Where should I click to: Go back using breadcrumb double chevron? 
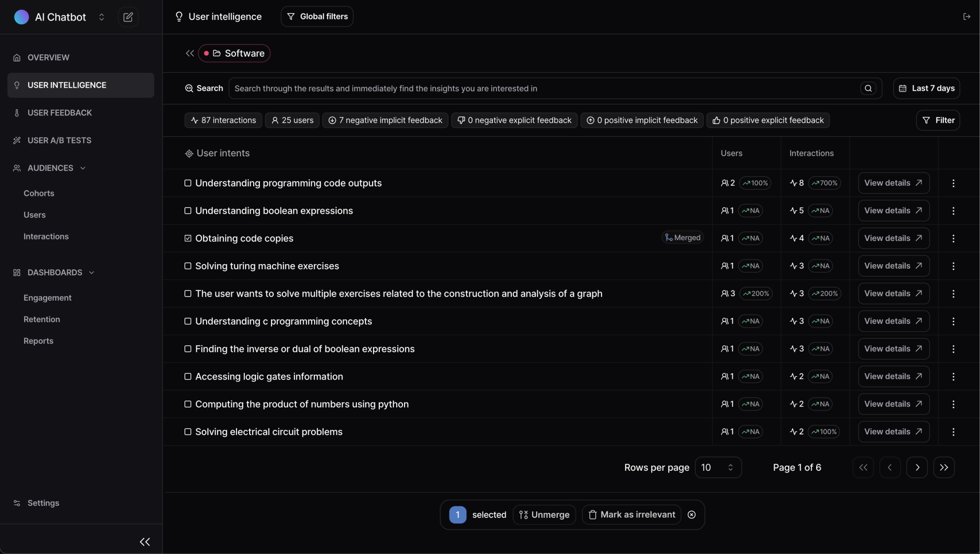pyautogui.click(x=189, y=53)
